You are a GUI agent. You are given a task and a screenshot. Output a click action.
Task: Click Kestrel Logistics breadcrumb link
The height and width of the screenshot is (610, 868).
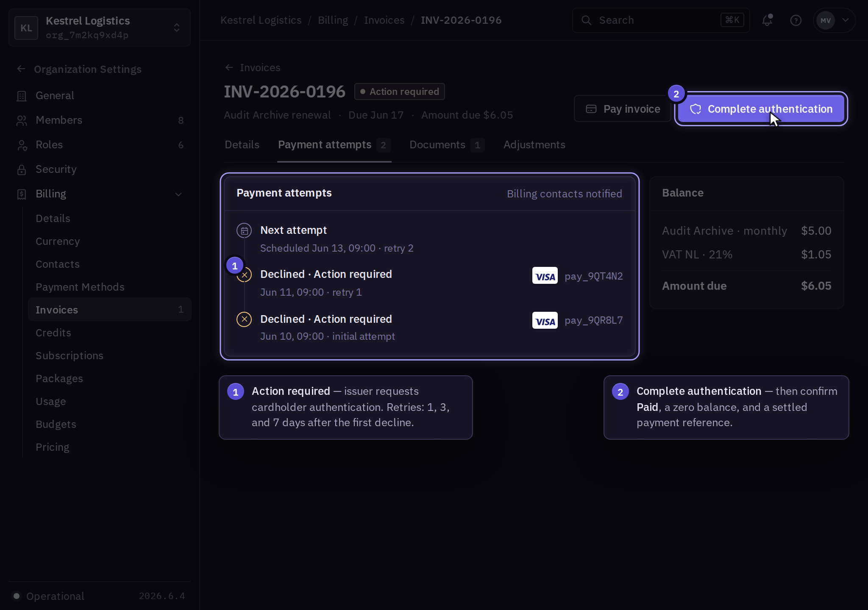coord(261,20)
